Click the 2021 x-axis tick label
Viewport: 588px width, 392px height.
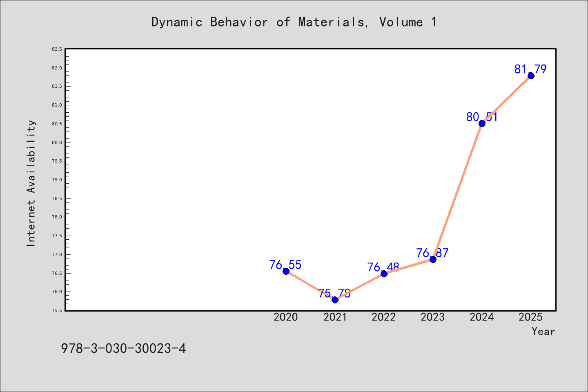(x=335, y=317)
